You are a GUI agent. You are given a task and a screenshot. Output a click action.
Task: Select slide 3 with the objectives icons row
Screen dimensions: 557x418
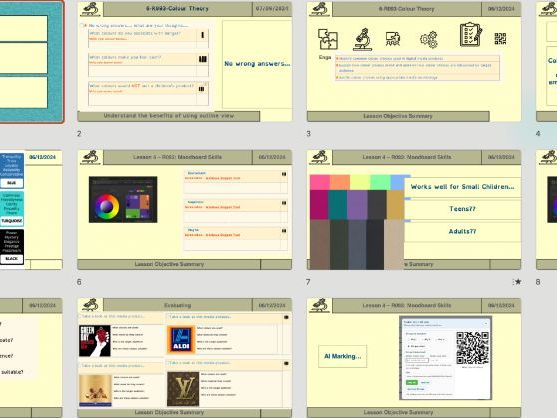(414, 62)
